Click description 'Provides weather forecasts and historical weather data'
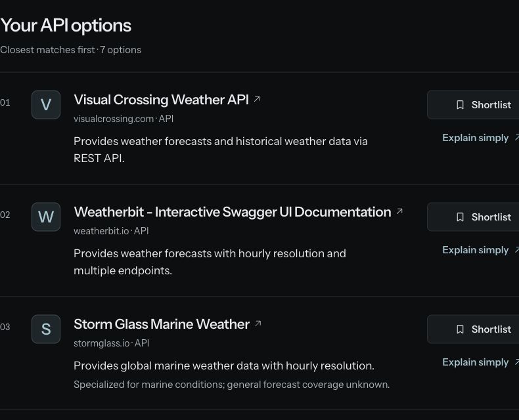Screen dimensions: 519x420 coord(221,150)
